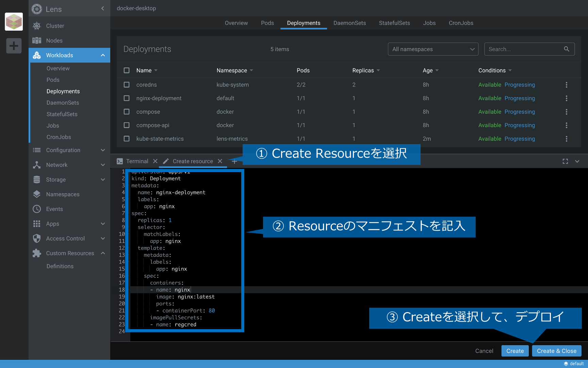Viewport: 588px width, 368px height.
Task: Add a new dock tab with plus icon
Action: pyautogui.click(x=234, y=161)
